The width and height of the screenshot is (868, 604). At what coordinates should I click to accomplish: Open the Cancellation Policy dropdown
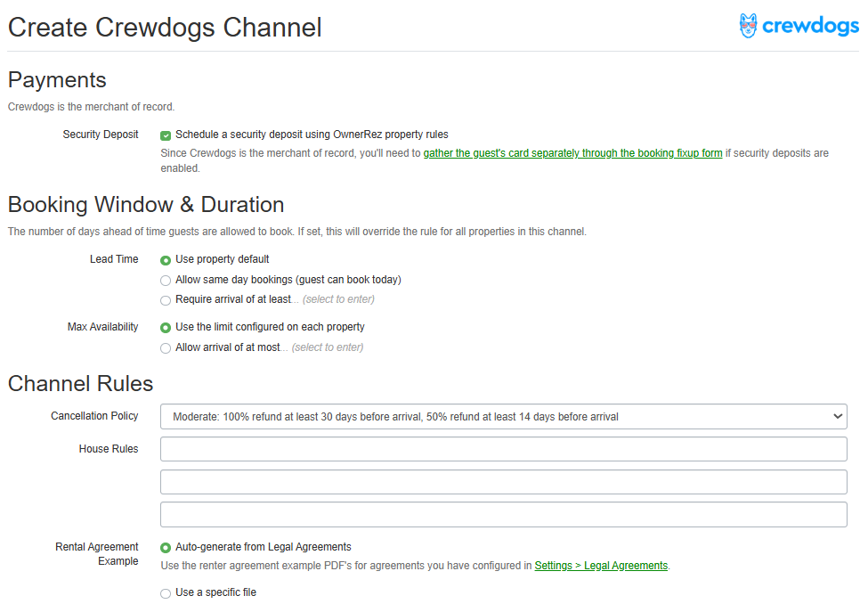(504, 417)
